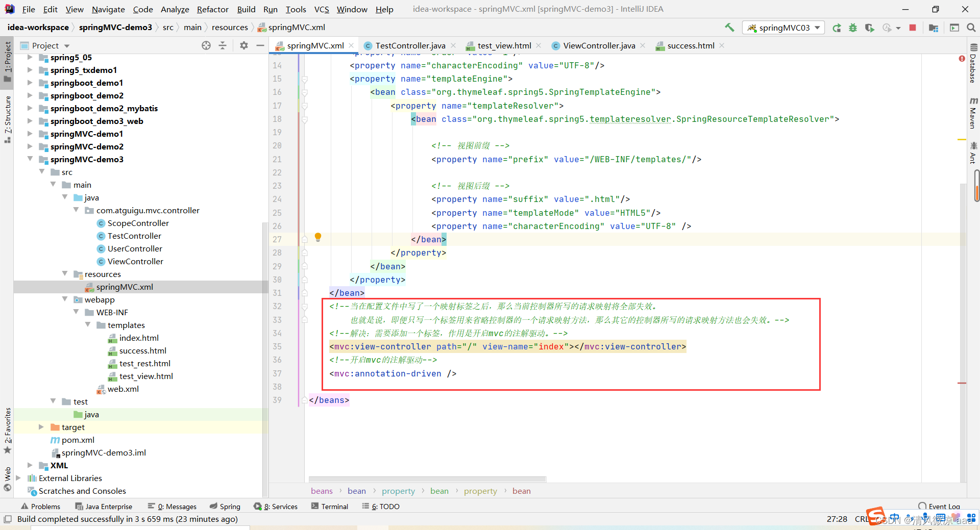Select the resources breadcrumb in navigation bar

coord(230,28)
